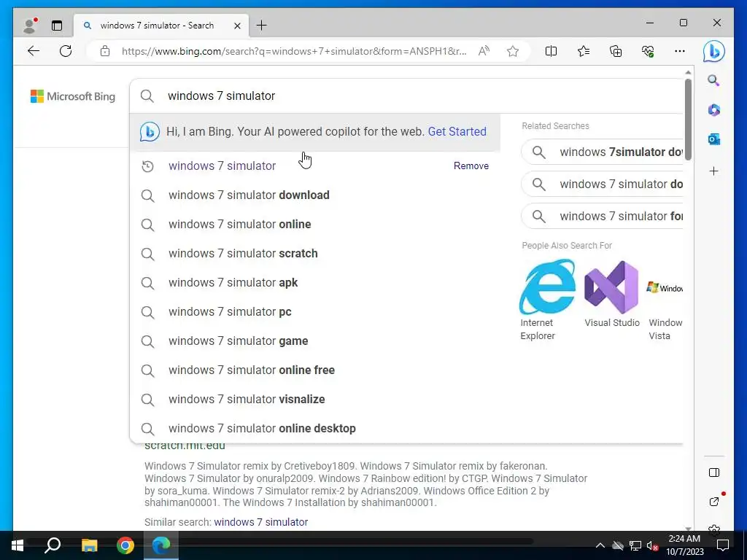747x560 pixels.
Task: Click the Bing URL address bar
Action: tap(294, 52)
